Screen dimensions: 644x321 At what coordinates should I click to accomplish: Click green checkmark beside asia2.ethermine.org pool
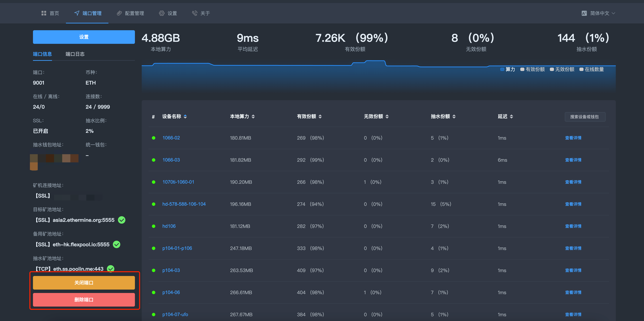pyautogui.click(x=122, y=220)
